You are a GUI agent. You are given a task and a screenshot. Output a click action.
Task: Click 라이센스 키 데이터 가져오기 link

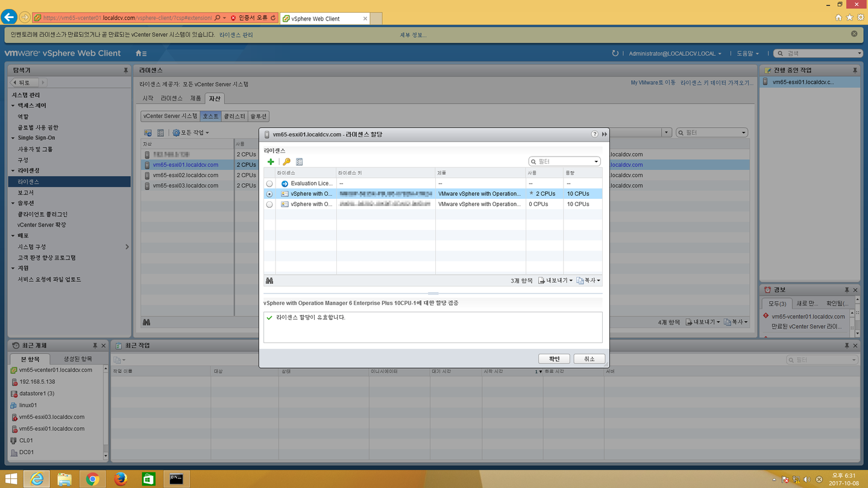click(717, 83)
